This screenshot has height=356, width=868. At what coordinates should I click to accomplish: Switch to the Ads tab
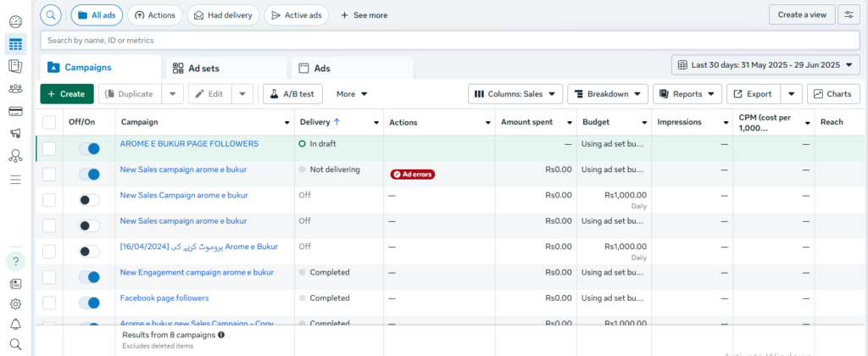tap(352, 68)
